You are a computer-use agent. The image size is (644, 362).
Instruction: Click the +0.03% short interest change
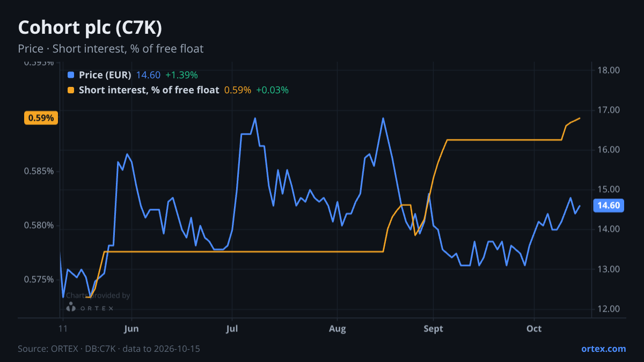pos(272,90)
